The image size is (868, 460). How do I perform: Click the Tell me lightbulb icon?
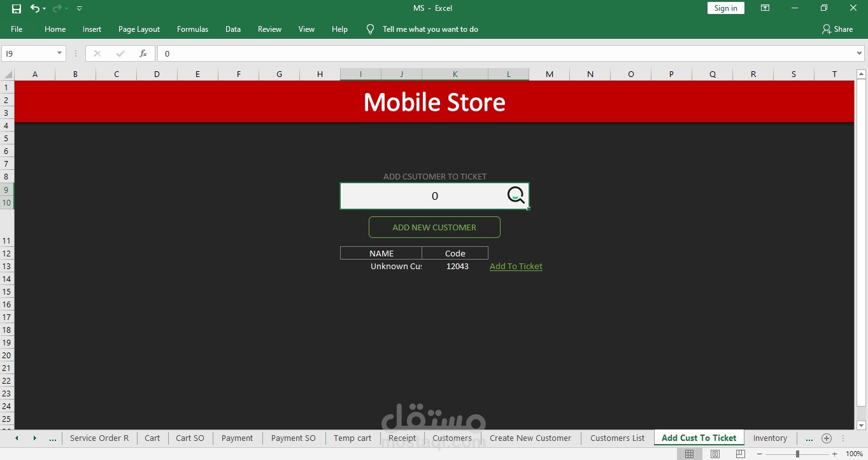pyautogui.click(x=370, y=29)
